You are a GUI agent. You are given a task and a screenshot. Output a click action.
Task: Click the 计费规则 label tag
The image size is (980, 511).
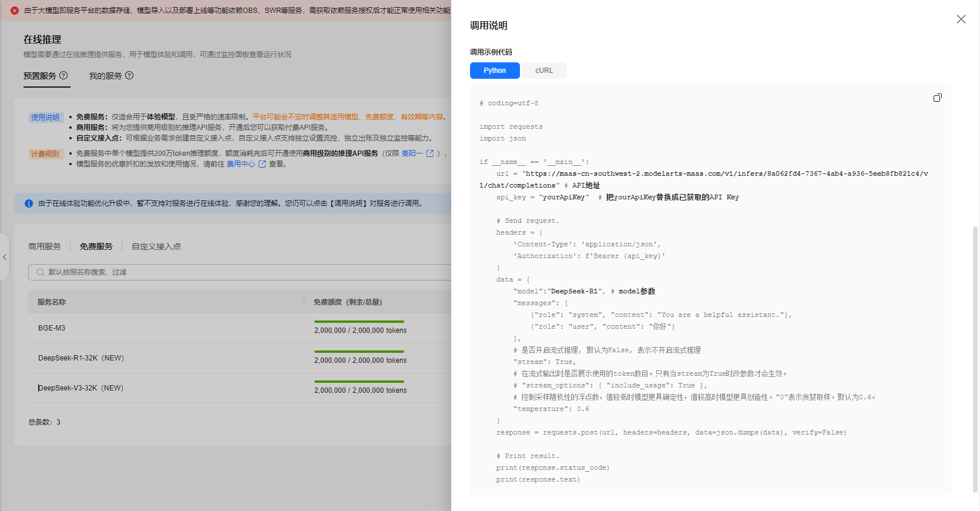pyautogui.click(x=45, y=154)
